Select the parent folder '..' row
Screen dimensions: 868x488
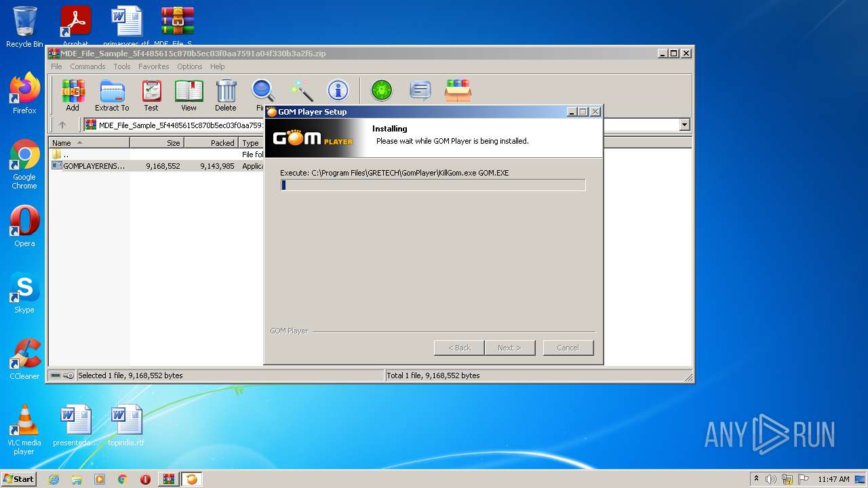(157, 155)
